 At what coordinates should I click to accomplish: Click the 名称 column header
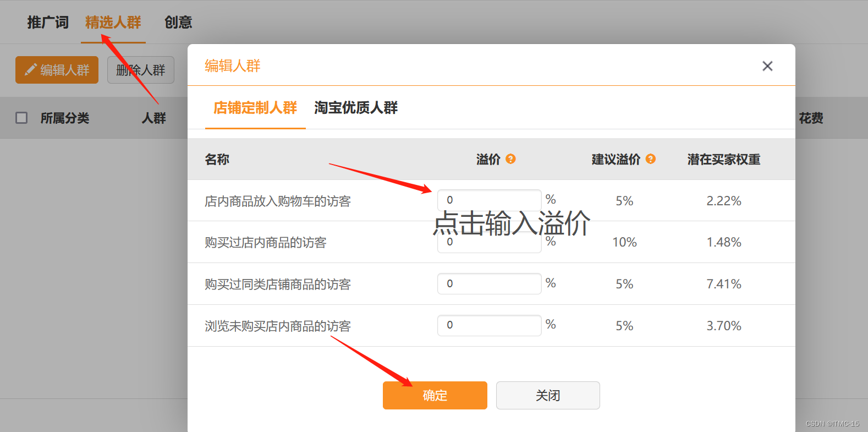(217, 160)
